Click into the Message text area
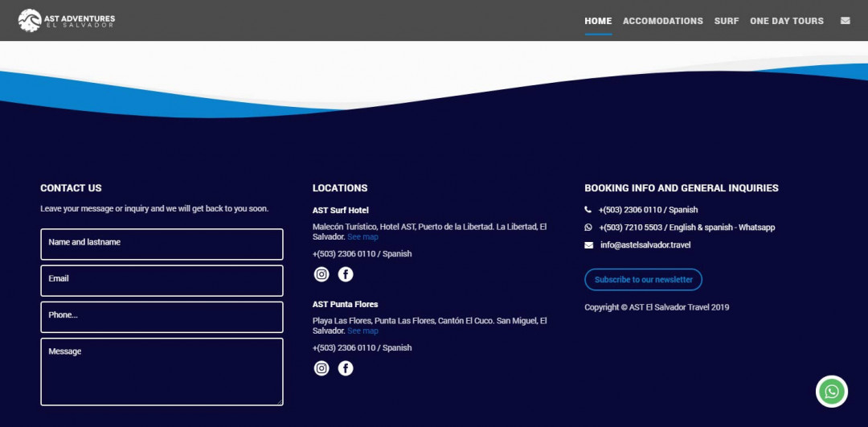The height and width of the screenshot is (427, 868). pos(162,372)
